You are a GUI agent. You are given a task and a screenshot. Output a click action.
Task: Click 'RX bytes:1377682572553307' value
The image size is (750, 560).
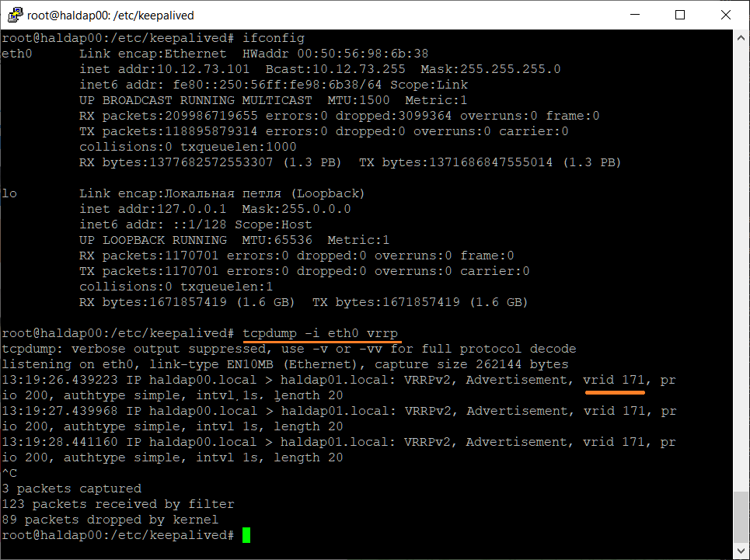pyautogui.click(x=176, y=162)
